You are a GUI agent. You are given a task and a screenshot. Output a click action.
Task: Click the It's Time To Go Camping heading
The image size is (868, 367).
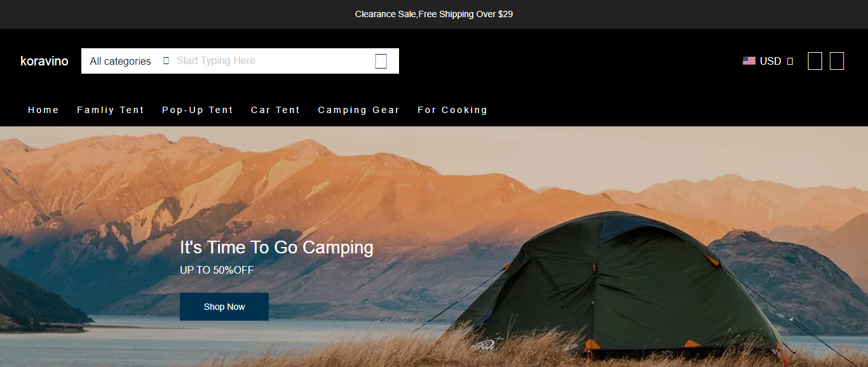point(276,248)
